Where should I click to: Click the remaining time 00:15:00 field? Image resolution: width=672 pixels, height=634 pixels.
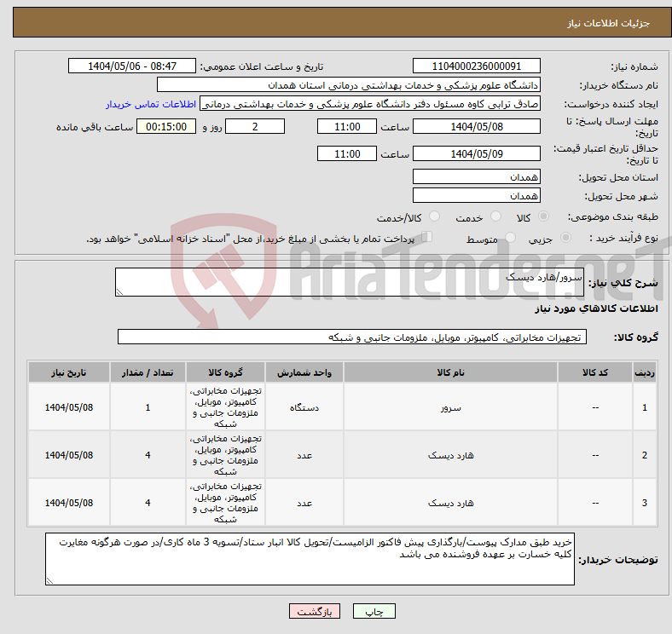[166, 126]
